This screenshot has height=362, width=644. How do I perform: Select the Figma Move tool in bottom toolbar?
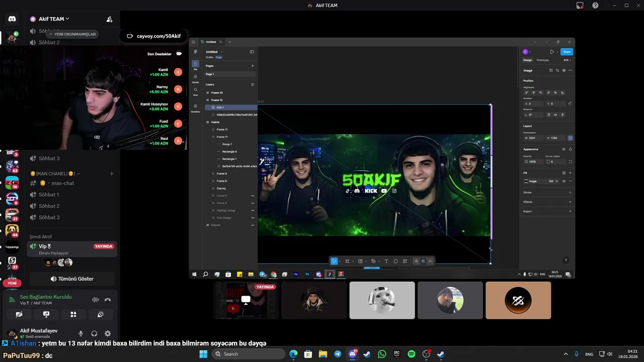334,261
